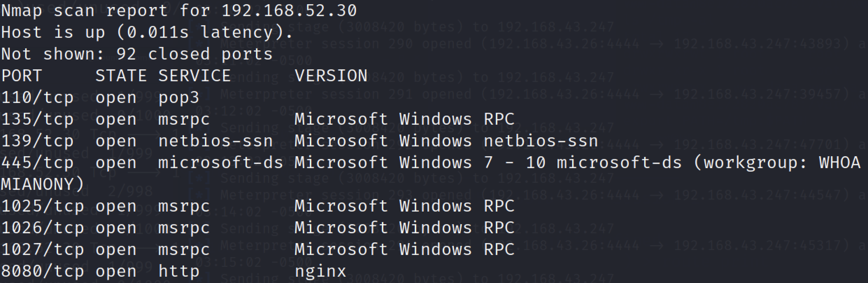This screenshot has height=283, width=868.
Task: Click the 1027/tcp port entry
Action: point(42,249)
